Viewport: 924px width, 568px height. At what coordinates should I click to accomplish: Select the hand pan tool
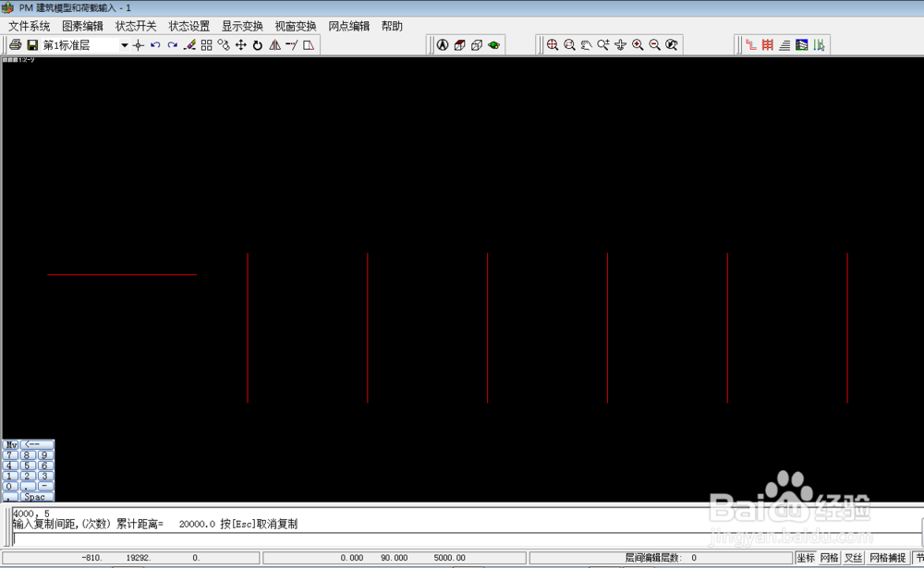tap(587, 44)
